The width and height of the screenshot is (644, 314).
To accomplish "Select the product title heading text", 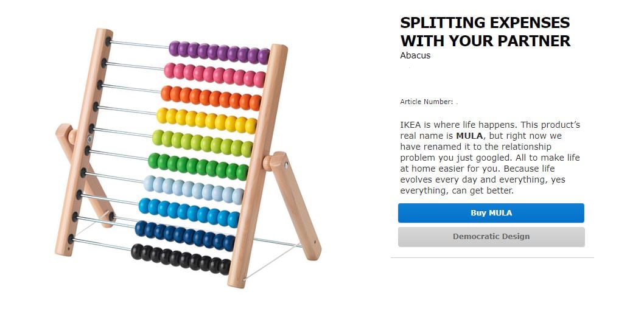I will click(485, 32).
